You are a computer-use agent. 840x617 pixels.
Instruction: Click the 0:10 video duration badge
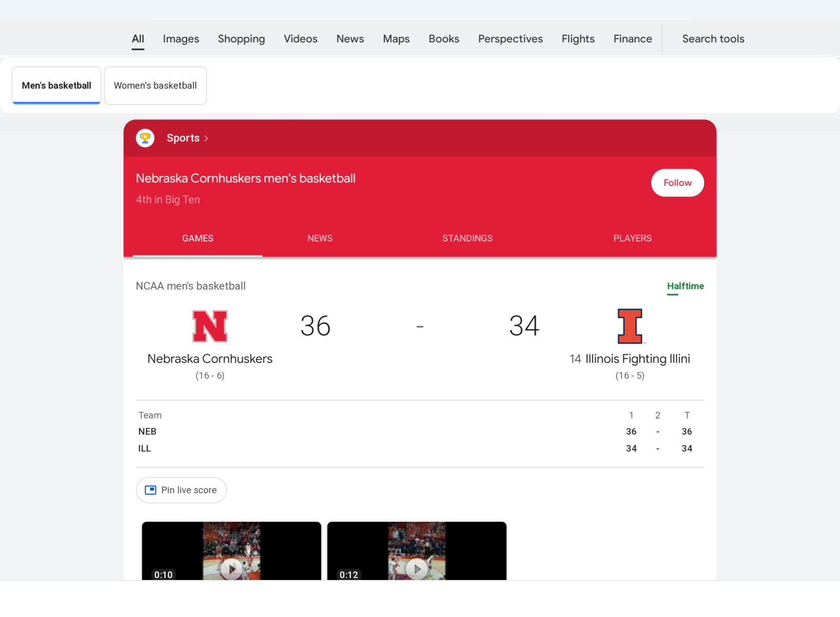[x=164, y=574]
